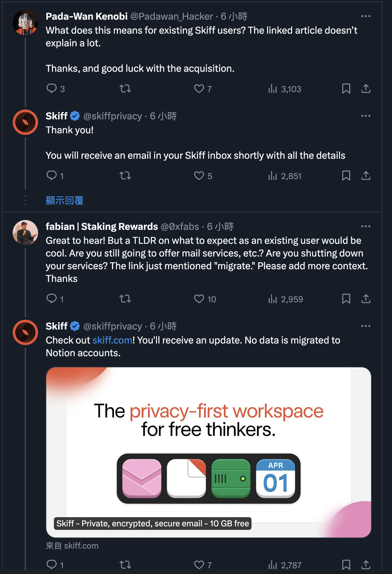Image resolution: width=392 pixels, height=574 pixels.
Task: Retweet Skiff's 'Thank you!' reply
Action: click(x=125, y=176)
